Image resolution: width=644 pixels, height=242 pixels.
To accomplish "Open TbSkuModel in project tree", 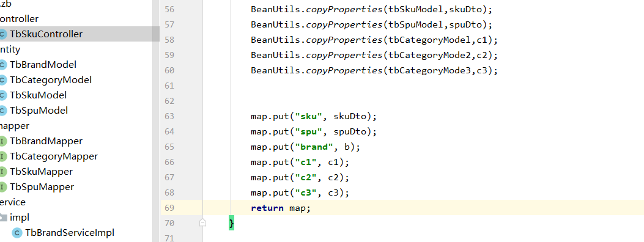I will click(38, 95).
